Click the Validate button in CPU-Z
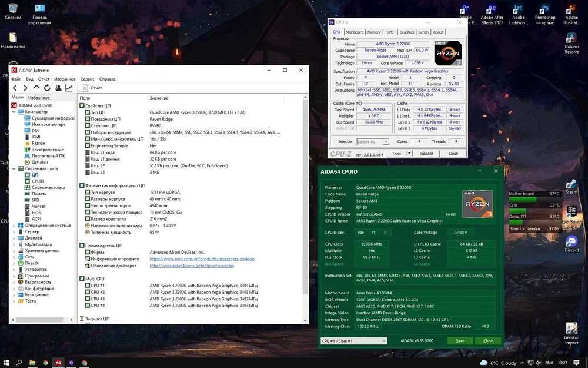This screenshot has height=368, width=588. 426,154
